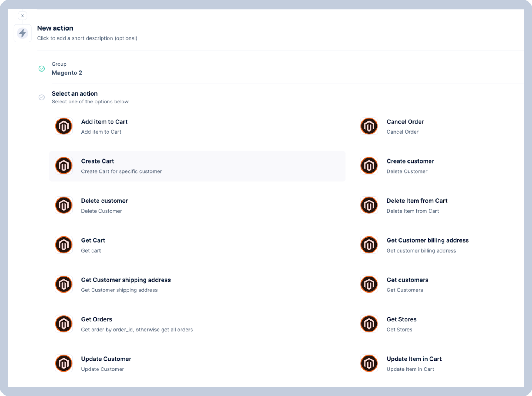The image size is (532, 396).
Task: Click the green check beside Group
Action: [42, 69]
